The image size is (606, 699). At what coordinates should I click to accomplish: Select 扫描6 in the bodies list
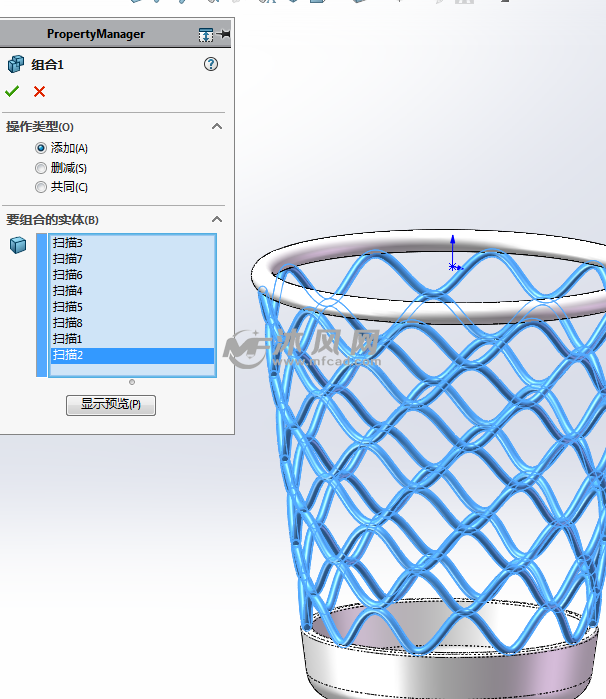[x=132, y=275]
